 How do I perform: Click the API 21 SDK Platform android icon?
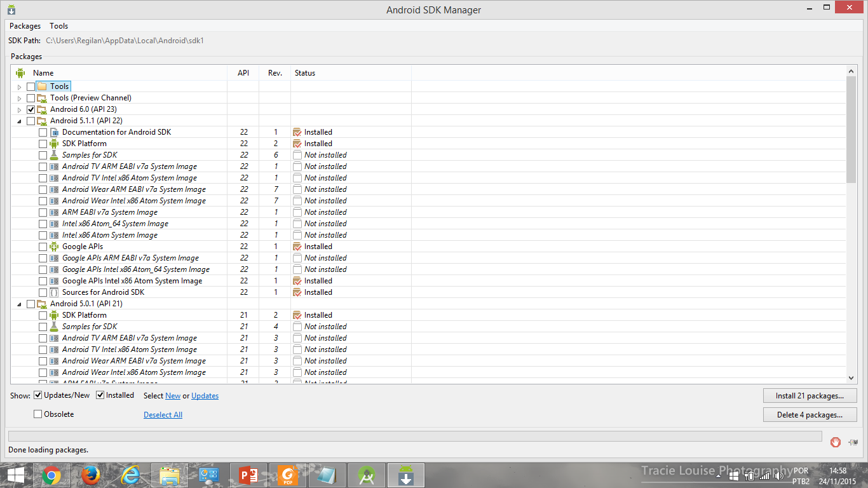(x=54, y=315)
